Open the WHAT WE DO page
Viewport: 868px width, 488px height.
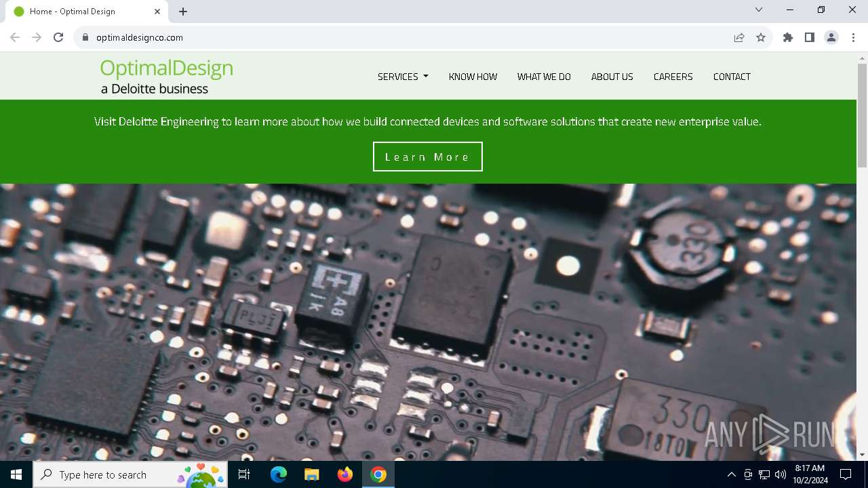tap(544, 77)
